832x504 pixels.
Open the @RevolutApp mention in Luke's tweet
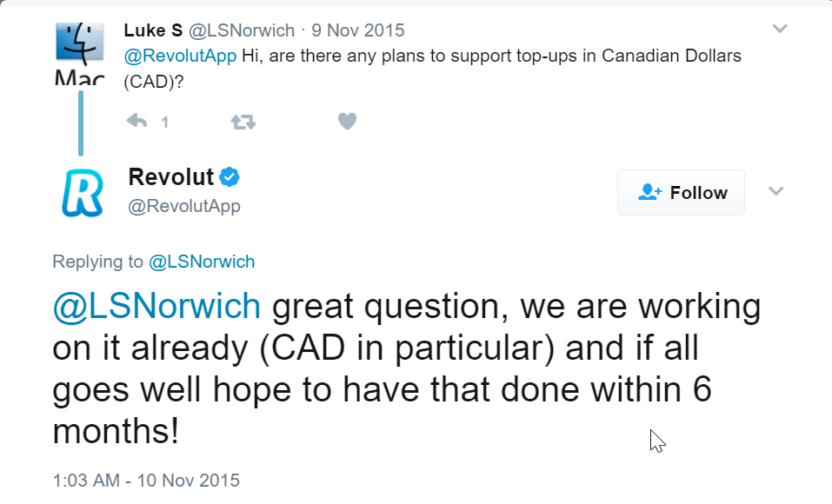[x=180, y=56]
